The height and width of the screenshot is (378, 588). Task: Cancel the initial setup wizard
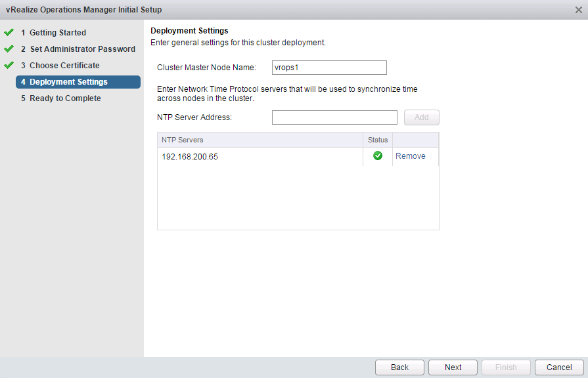(560, 367)
